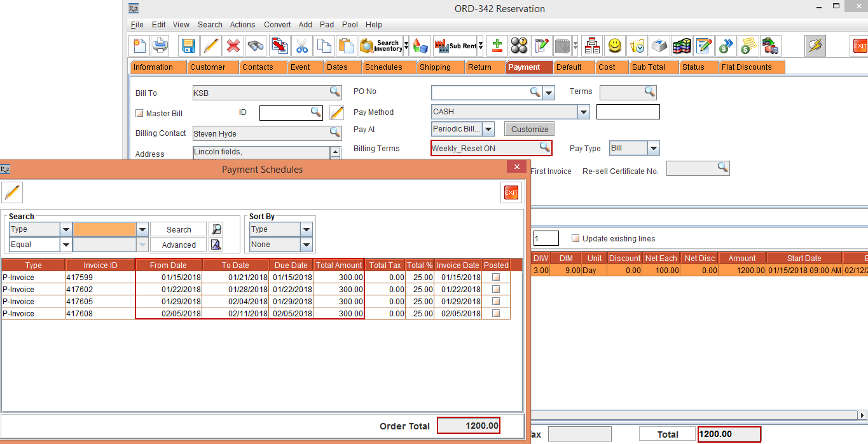Enable Update existing lines checkbox
868x444 pixels.
575,239
